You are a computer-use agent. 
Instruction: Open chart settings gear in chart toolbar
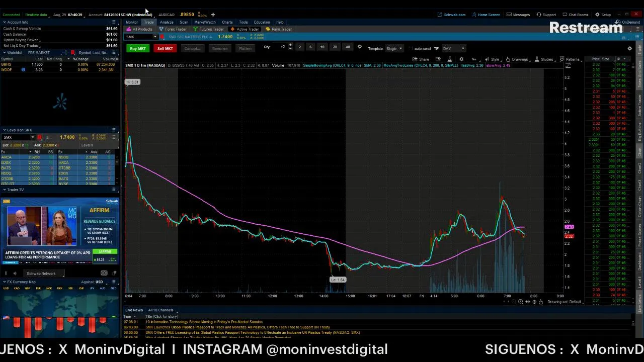pos(461,59)
